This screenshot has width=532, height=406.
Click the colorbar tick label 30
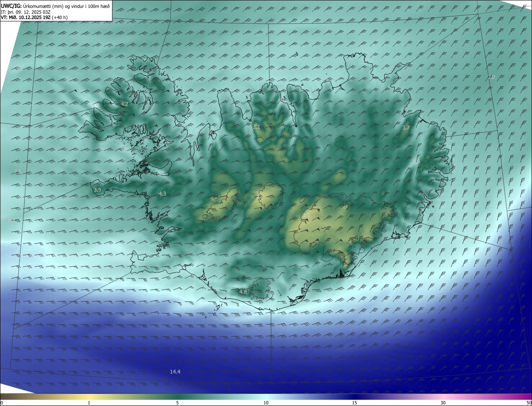pos(443,403)
